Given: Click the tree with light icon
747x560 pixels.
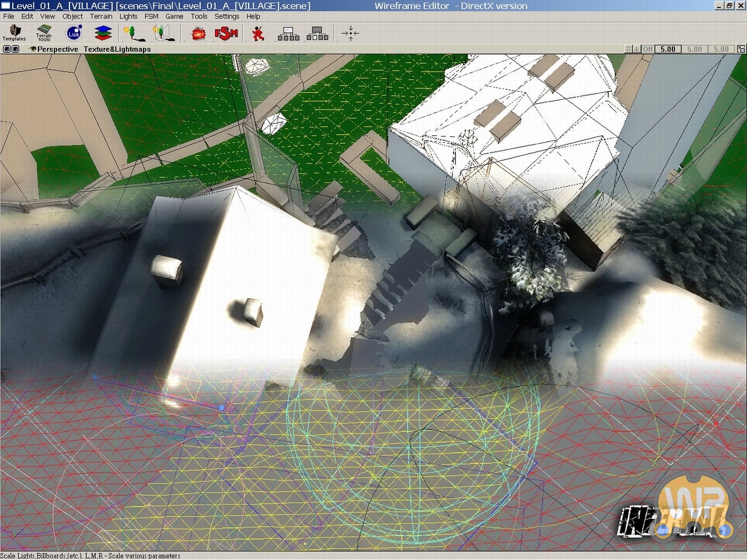Looking at the screenshot, I should (133, 33).
